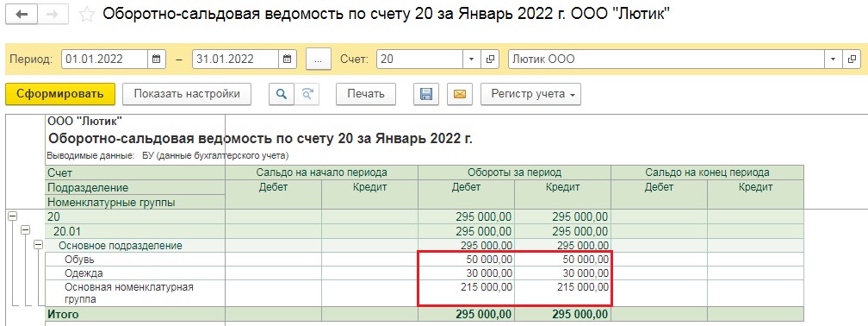Click the end date field 31.01.2022
The width and height of the screenshot is (868, 326).
coord(235,60)
